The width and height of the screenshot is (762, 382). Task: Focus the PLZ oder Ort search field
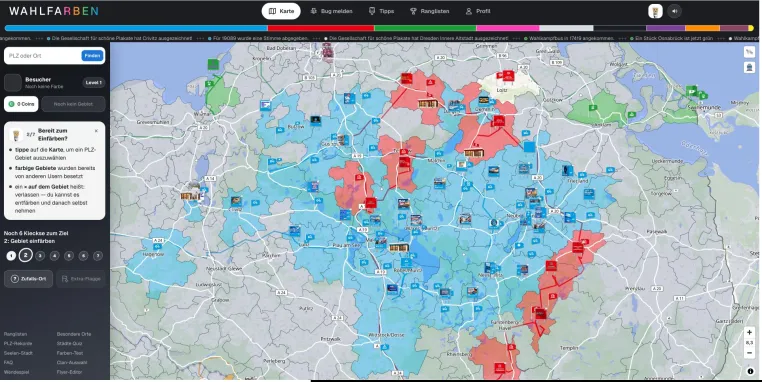coord(43,56)
